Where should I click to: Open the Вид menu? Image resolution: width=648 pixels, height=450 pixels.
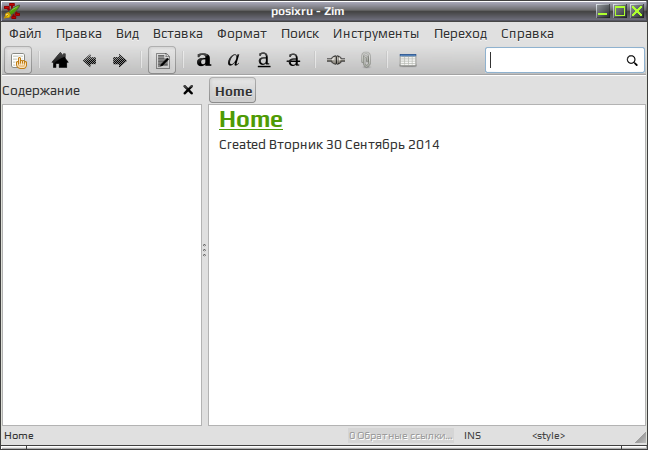coord(127,34)
